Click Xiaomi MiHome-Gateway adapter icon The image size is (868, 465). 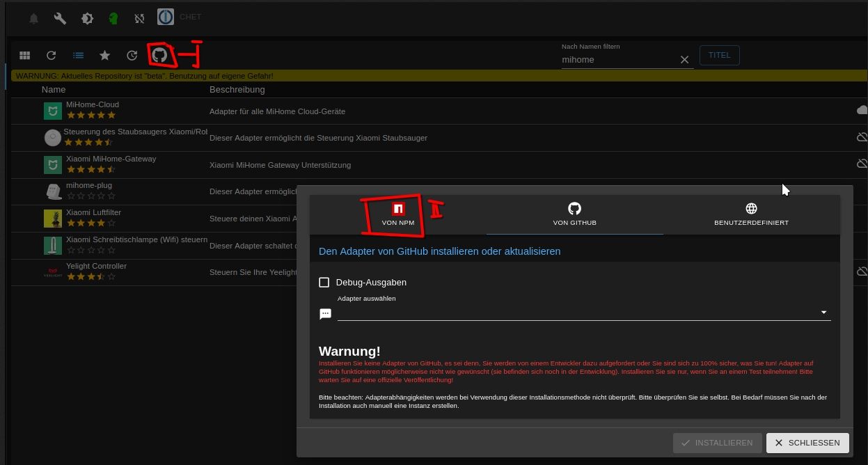click(x=53, y=165)
